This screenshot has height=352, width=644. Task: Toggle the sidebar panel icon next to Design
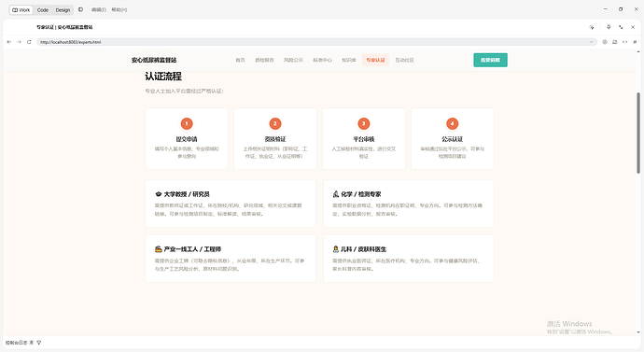point(80,9)
